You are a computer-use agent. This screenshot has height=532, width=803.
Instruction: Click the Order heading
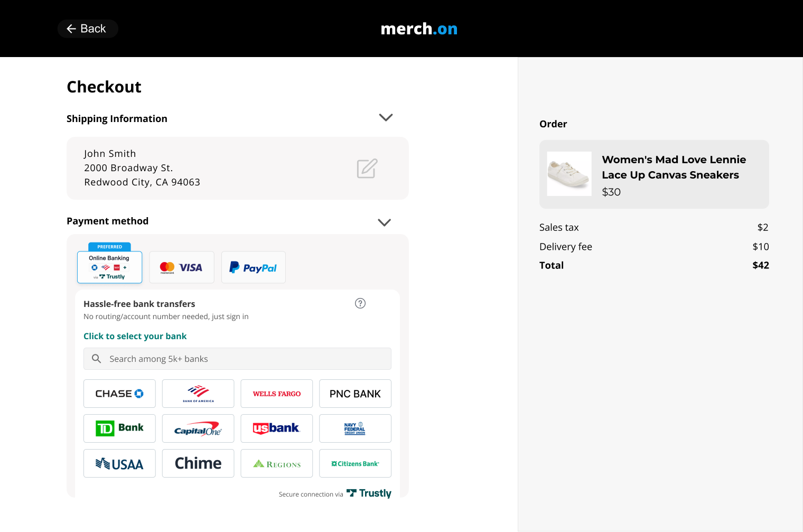coord(553,124)
